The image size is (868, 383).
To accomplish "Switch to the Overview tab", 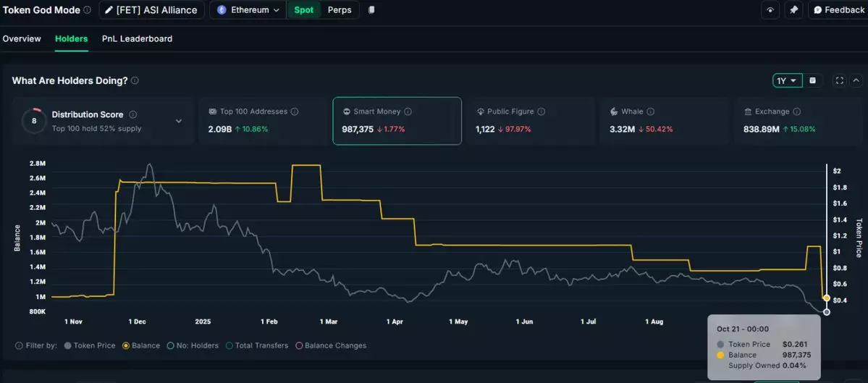I will coord(22,38).
